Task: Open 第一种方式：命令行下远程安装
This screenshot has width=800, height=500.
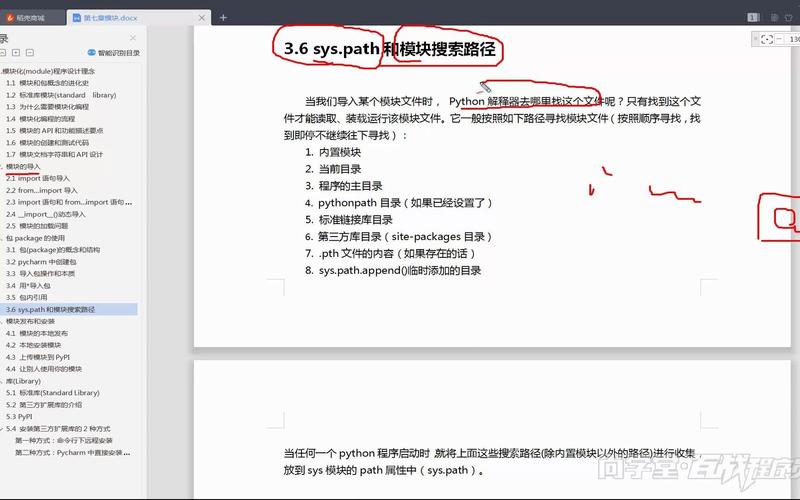Action: coord(64,440)
